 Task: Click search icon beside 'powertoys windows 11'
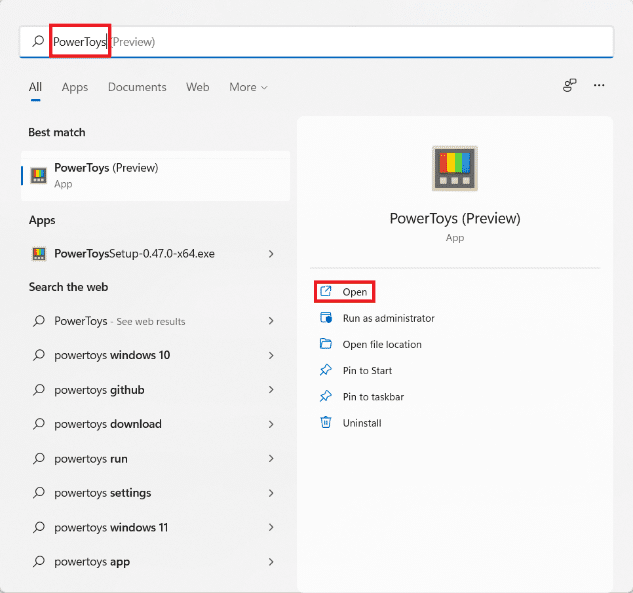tap(39, 527)
